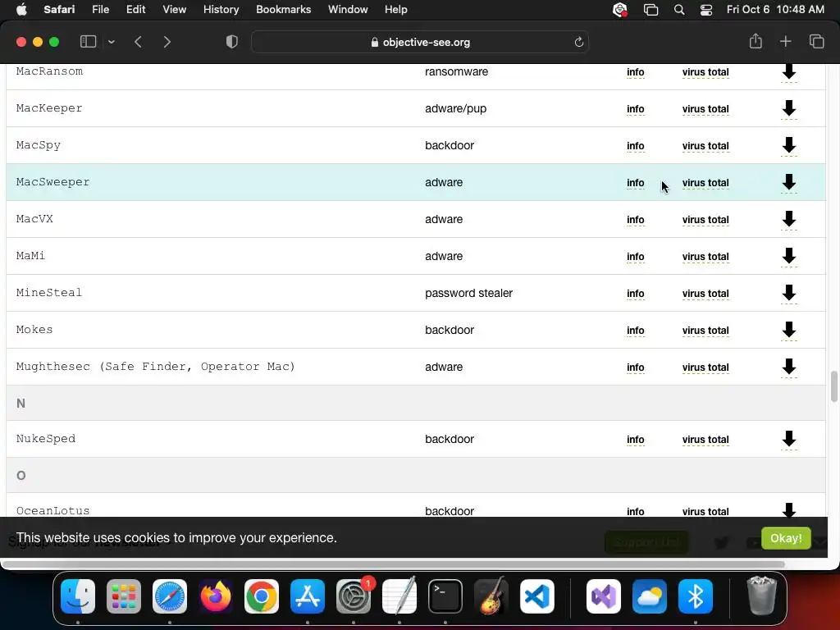Open virus total link for NukeSped

pyautogui.click(x=705, y=440)
